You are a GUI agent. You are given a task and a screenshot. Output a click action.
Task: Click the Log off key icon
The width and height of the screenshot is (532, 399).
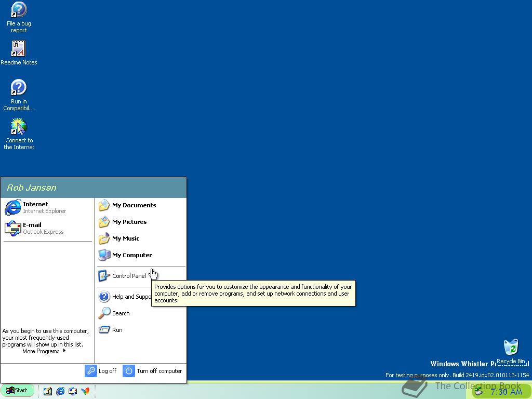click(x=90, y=371)
